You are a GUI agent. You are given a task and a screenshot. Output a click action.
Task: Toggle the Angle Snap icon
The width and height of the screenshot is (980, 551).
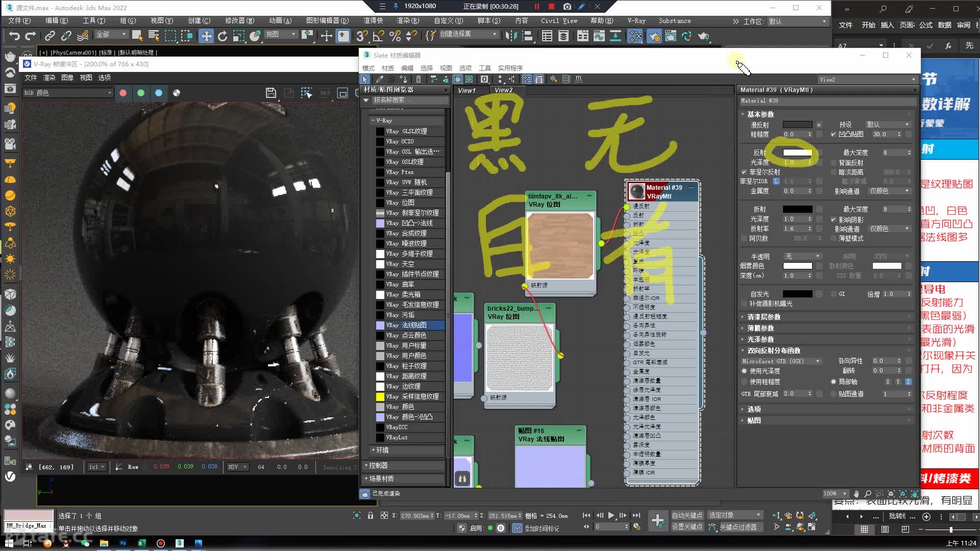[x=378, y=36]
